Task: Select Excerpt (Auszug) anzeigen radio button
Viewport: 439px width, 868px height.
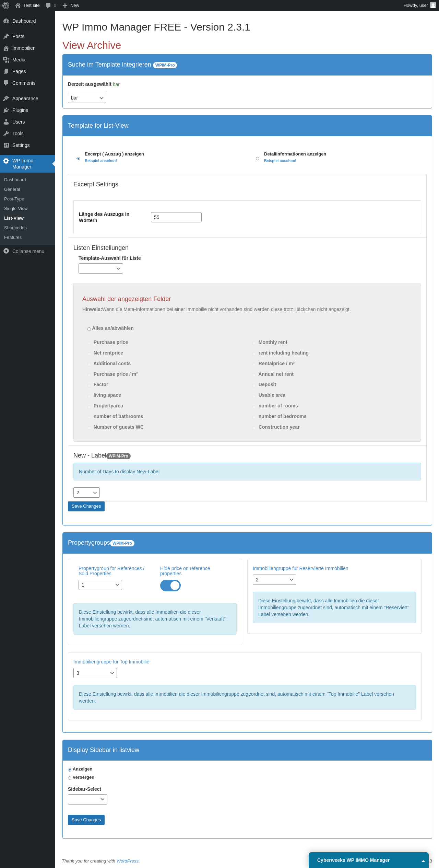Action: coord(78,159)
